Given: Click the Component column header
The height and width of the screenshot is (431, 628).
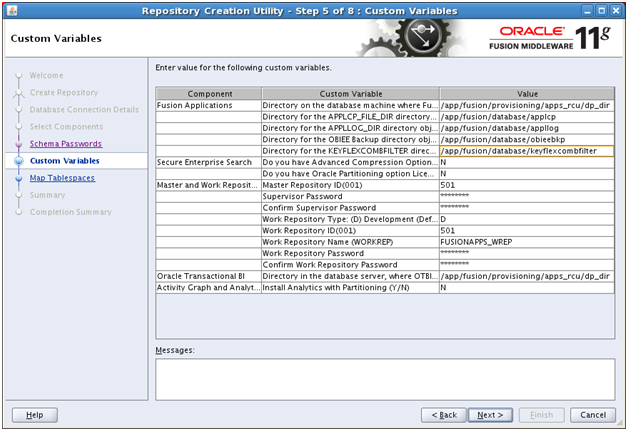Looking at the screenshot, I should [x=209, y=94].
